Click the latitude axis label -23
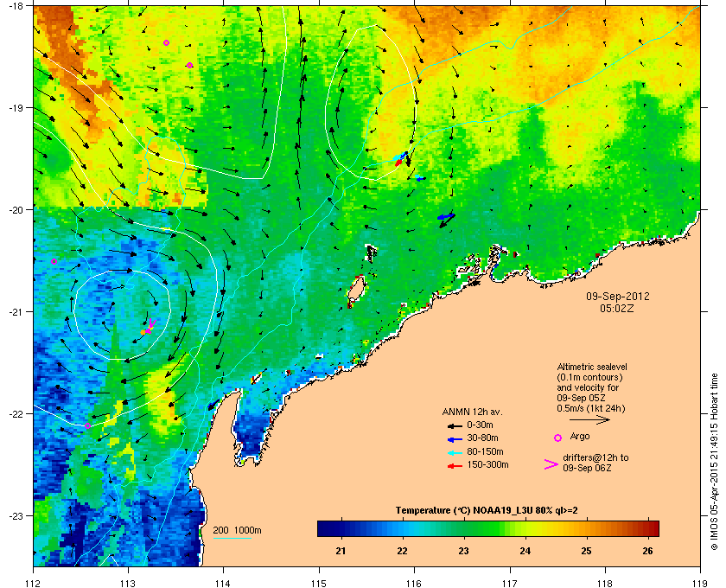Viewport: 726px width, 588px height. coord(16,515)
